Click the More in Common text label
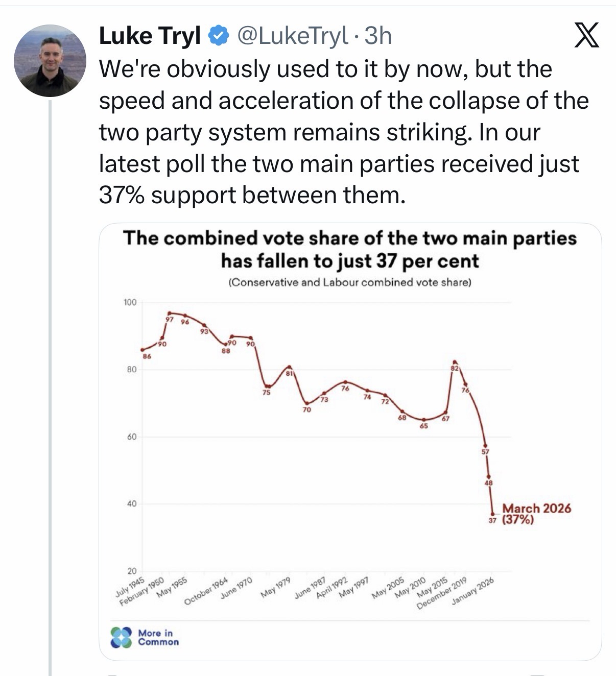 (x=158, y=637)
